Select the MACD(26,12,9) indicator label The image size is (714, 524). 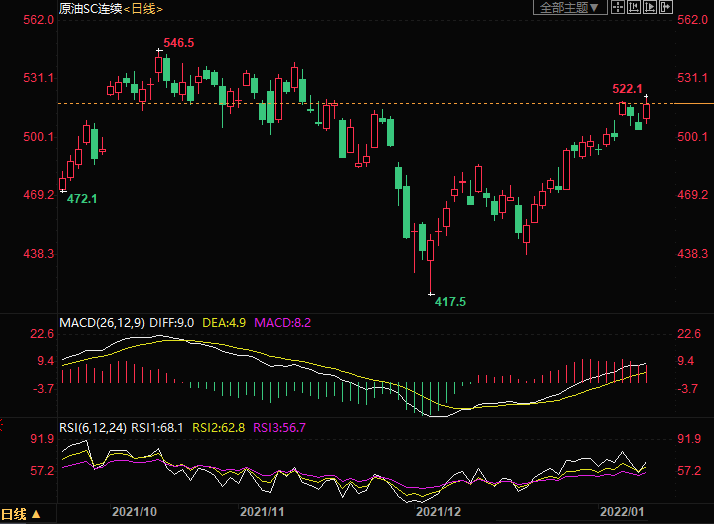[x=106, y=323]
